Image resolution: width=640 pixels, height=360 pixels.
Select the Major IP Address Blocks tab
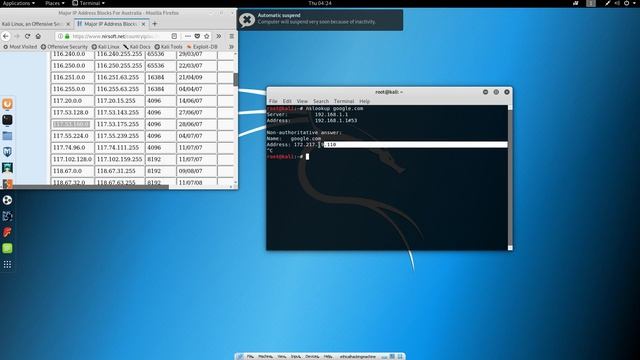(x=111, y=24)
